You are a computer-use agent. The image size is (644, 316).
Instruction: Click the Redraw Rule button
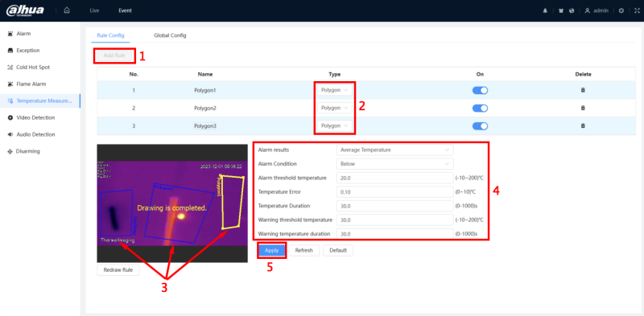(118, 270)
